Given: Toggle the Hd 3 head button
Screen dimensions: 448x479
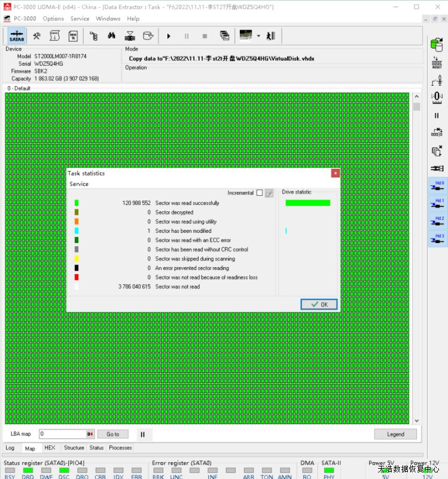Looking at the screenshot, I should point(437,238).
